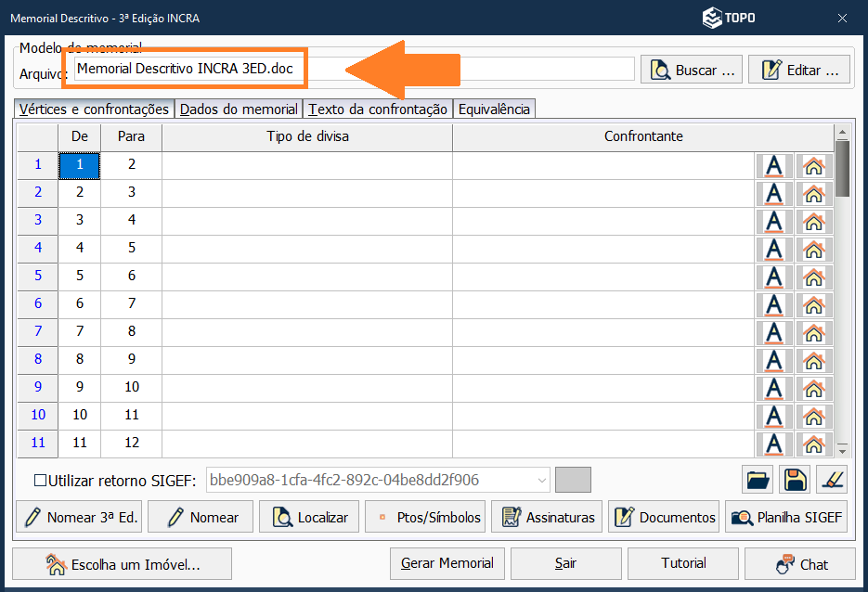Click the text 'A' icon in row 8
868x592 pixels.
coord(774,361)
